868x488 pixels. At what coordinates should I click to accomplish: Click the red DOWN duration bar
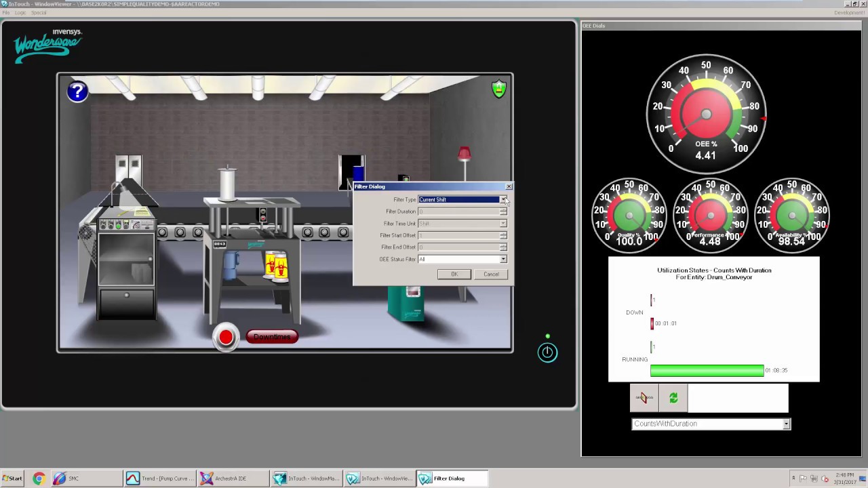[652, 323]
